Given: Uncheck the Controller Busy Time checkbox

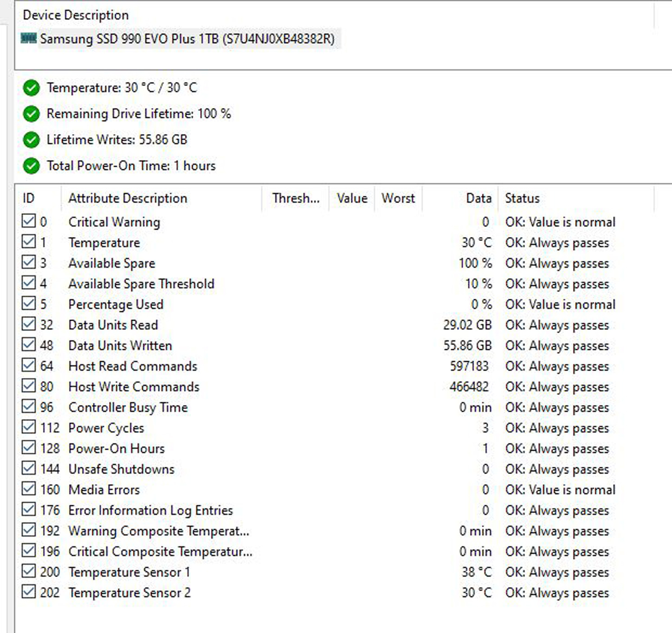Looking at the screenshot, I should coord(28,406).
